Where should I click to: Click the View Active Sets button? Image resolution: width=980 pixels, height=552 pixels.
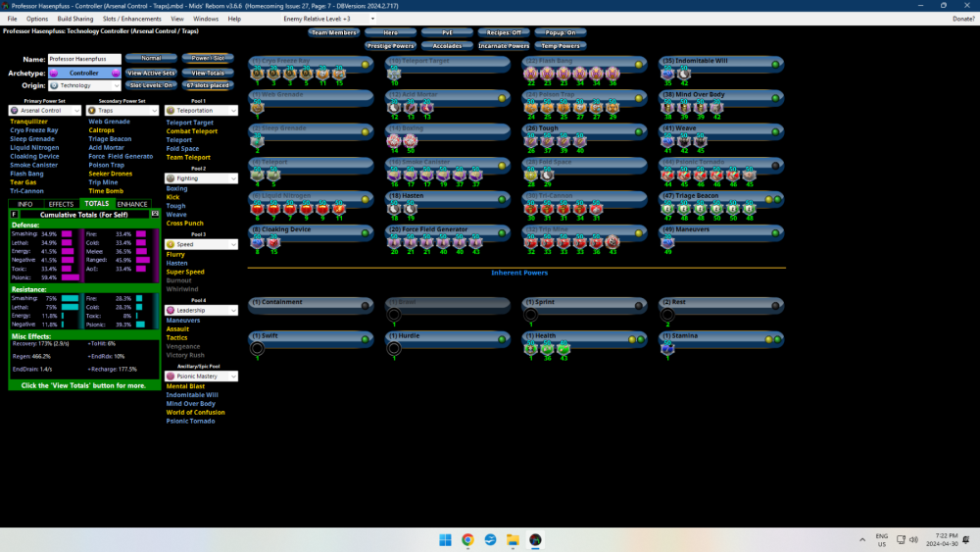tap(151, 74)
